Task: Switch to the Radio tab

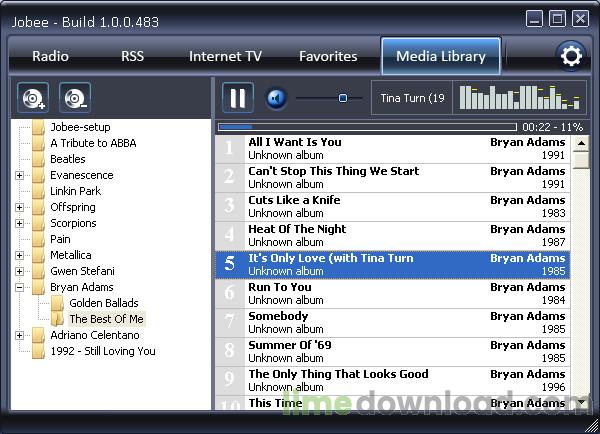Action: pos(50,56)
